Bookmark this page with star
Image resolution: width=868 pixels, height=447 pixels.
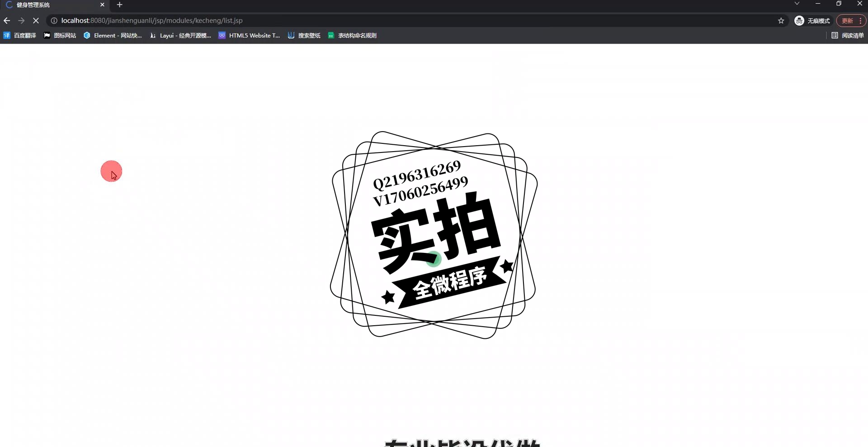tap(781, 21)
